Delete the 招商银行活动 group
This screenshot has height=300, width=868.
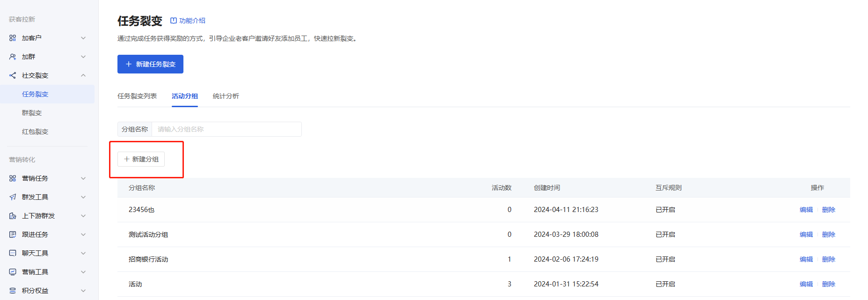pyautogui.click(x=829, y=259)
